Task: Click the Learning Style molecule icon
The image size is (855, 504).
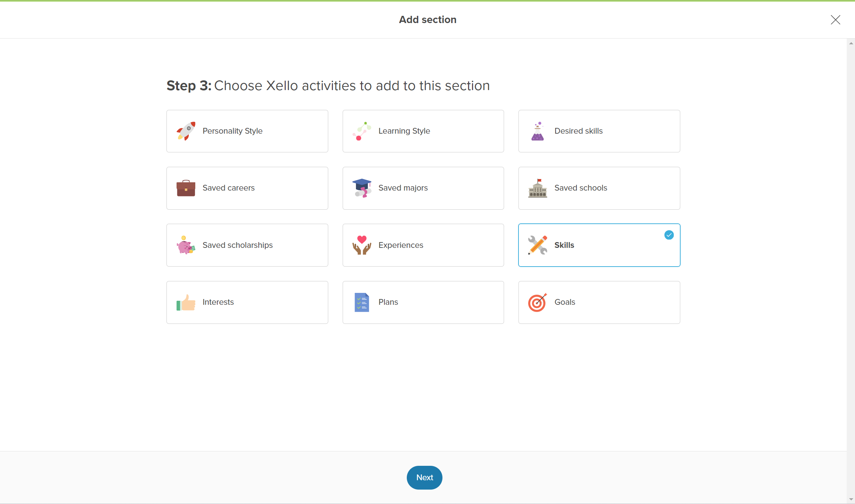Action: click(361, 131)
